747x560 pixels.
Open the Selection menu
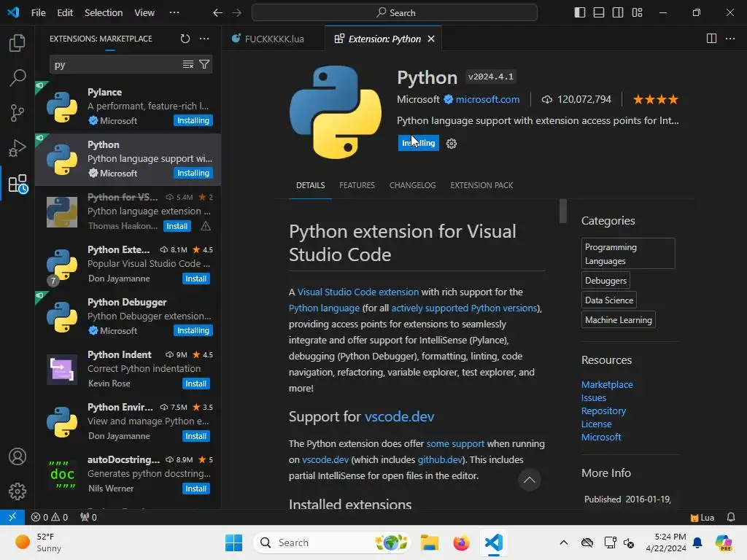[104, 12]
